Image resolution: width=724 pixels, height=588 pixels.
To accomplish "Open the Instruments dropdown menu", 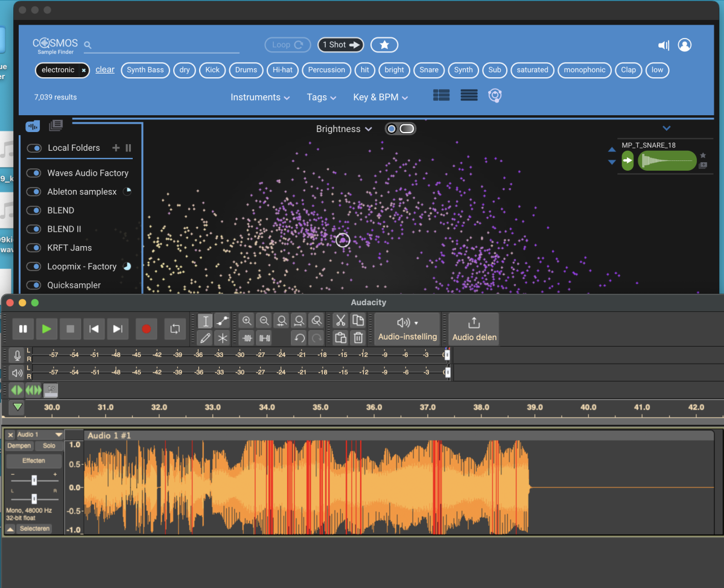I will pos(260,97).
